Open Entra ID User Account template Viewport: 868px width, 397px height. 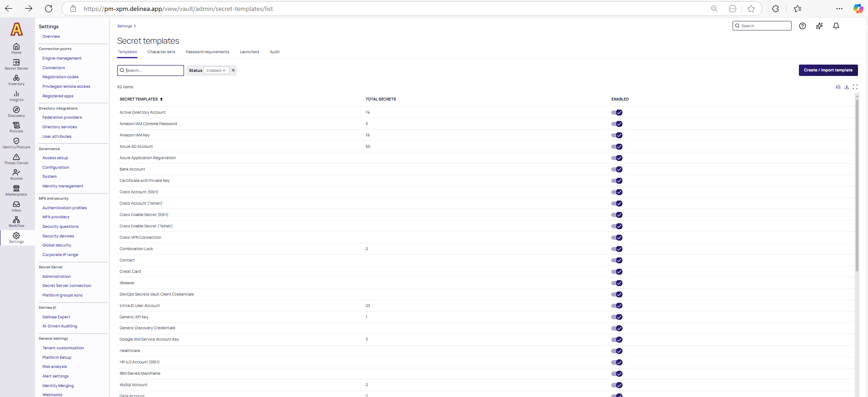[x=140, y=306]
